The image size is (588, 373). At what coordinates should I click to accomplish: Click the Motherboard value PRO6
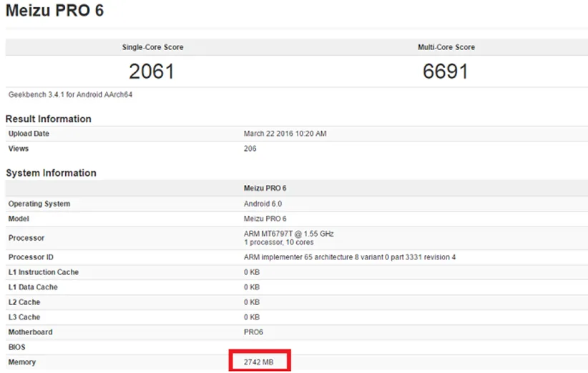(254, 332)
